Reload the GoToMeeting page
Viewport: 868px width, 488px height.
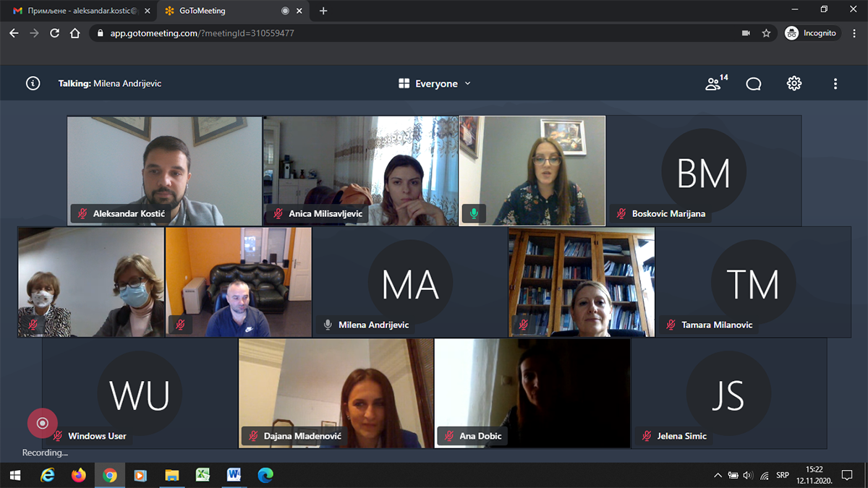click(54, 33)
